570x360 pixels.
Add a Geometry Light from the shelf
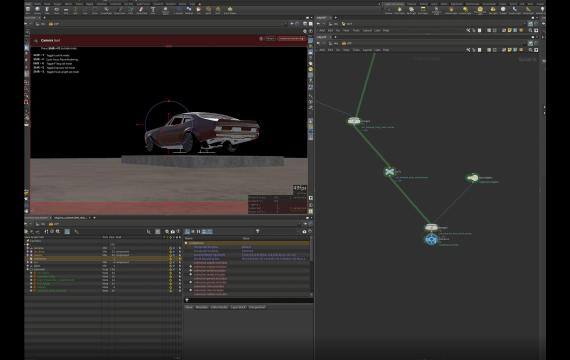pyautogui.click(x=436, y=10)
